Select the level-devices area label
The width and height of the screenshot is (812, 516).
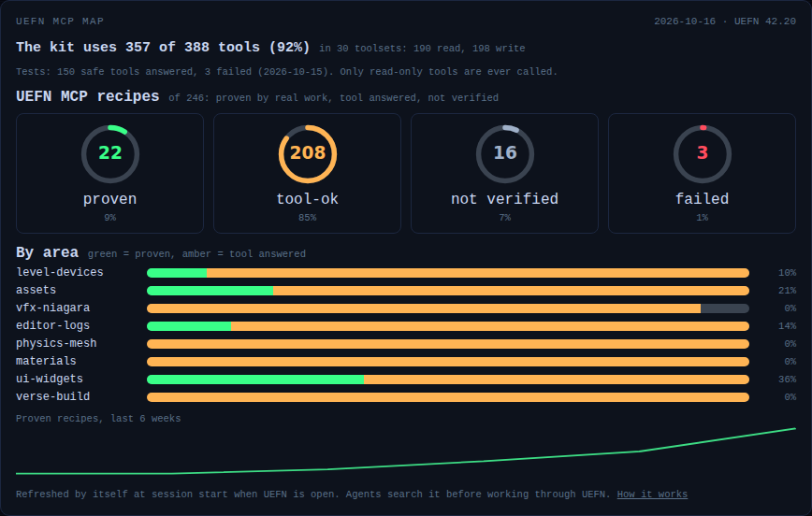pyautogui.click(x=60, y=272)
